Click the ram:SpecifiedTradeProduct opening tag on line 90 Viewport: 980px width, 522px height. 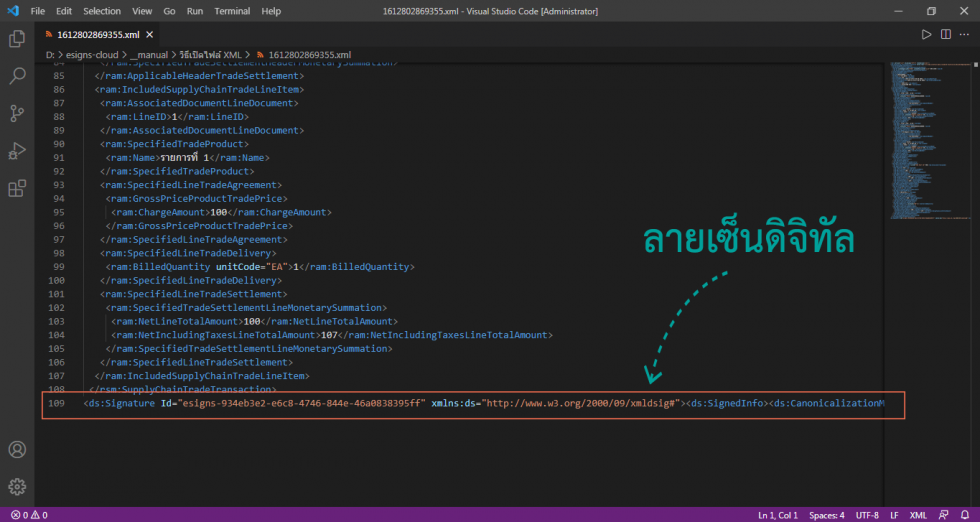pos(174,144)
